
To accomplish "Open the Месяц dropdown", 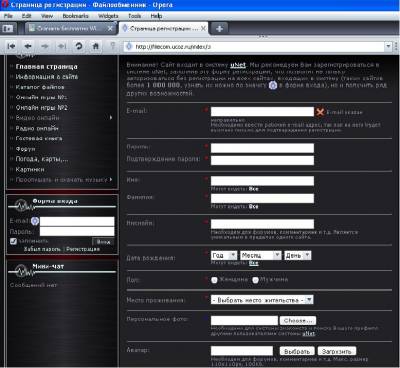I will [x=261, y=255].
